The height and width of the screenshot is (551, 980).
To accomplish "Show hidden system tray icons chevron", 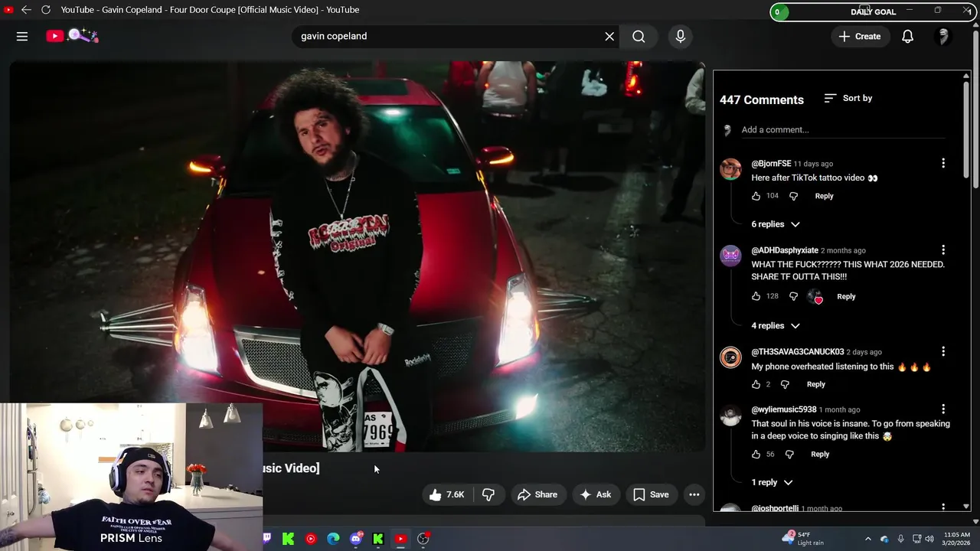I will coord(867,539).
